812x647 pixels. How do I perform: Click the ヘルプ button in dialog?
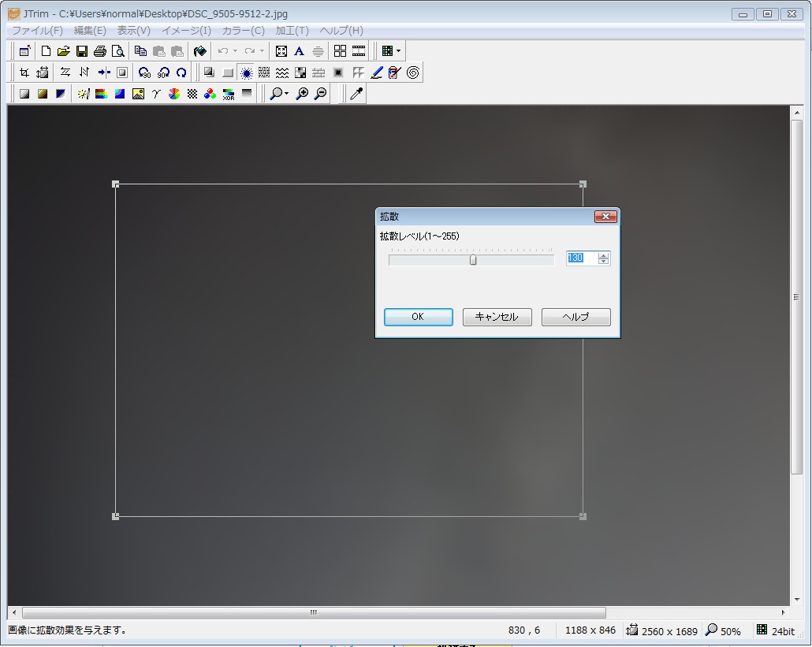[x=575, y=317]
